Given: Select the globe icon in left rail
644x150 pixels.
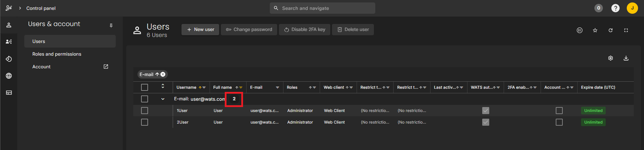Looking at the screenshot, I should [9, 76].
